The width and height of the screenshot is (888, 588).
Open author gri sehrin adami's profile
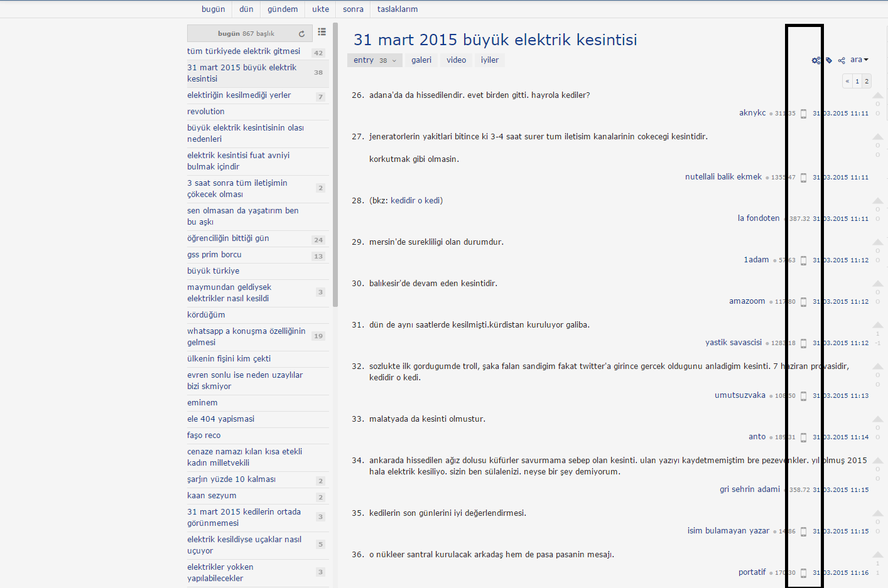(750, 489)
